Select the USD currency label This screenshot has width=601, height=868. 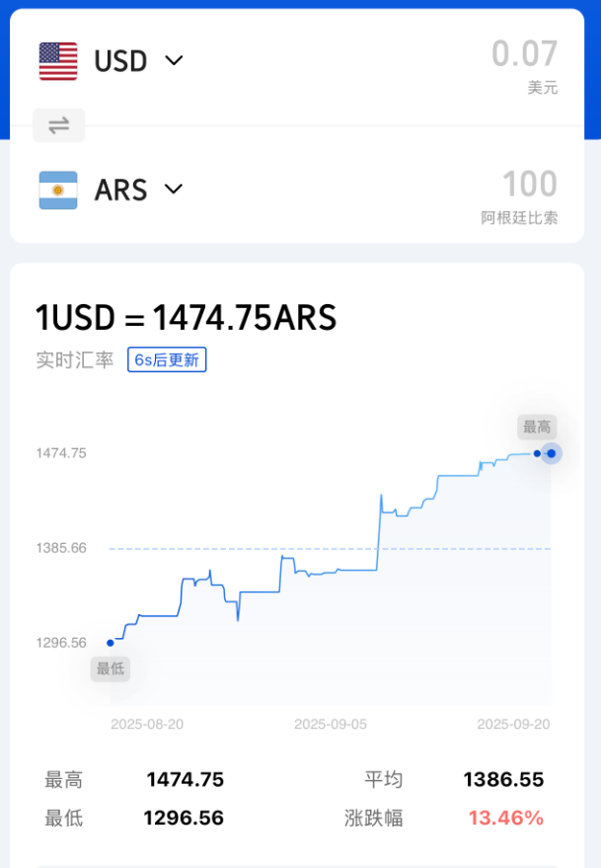[120, 61]
